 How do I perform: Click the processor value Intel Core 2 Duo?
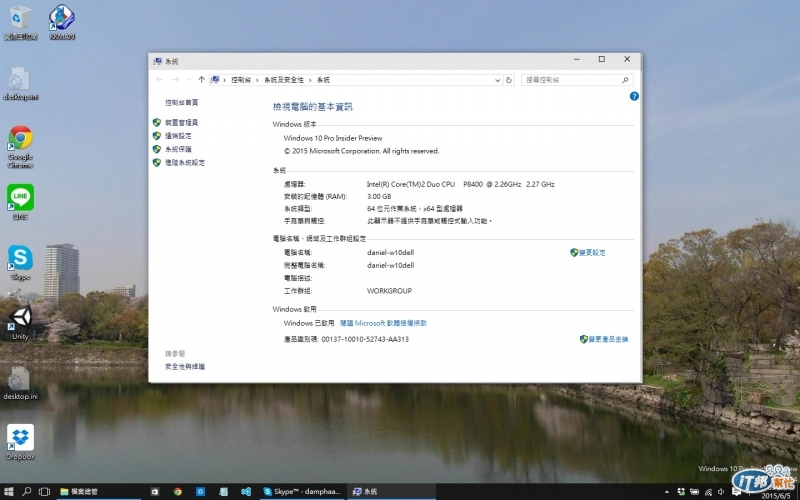pyautogui.click(x=460, y=184)
